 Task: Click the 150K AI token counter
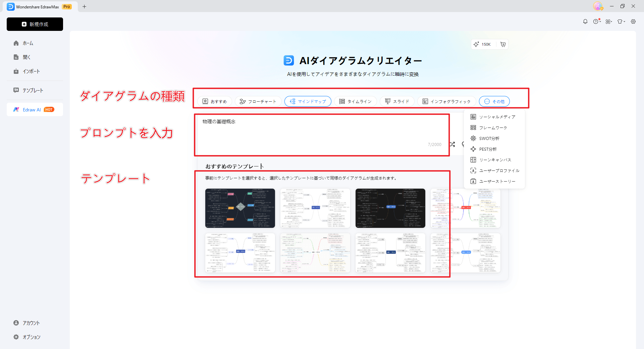[482, 44]
